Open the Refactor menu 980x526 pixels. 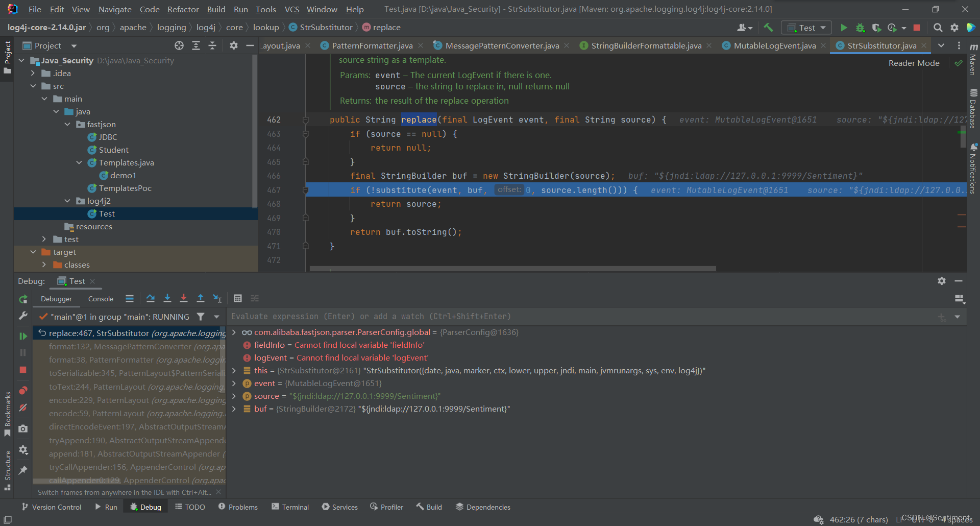click(x=183, y=9)
